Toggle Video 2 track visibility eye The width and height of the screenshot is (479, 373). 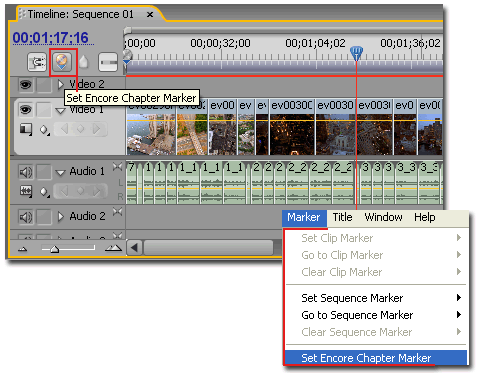point(25,85)
